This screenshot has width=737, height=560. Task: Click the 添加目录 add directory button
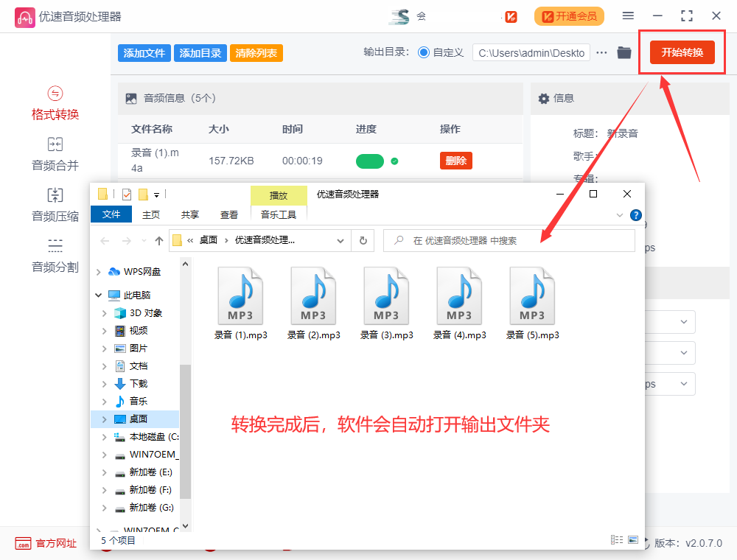200,53
